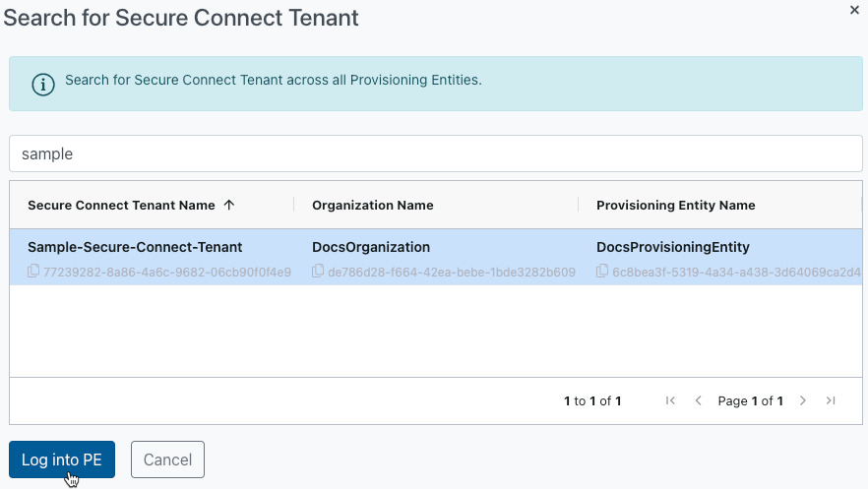This screenshot has width=868, height=489.
Task: Sort by Provisioning Entity Name column
Action: click(675, 206)
